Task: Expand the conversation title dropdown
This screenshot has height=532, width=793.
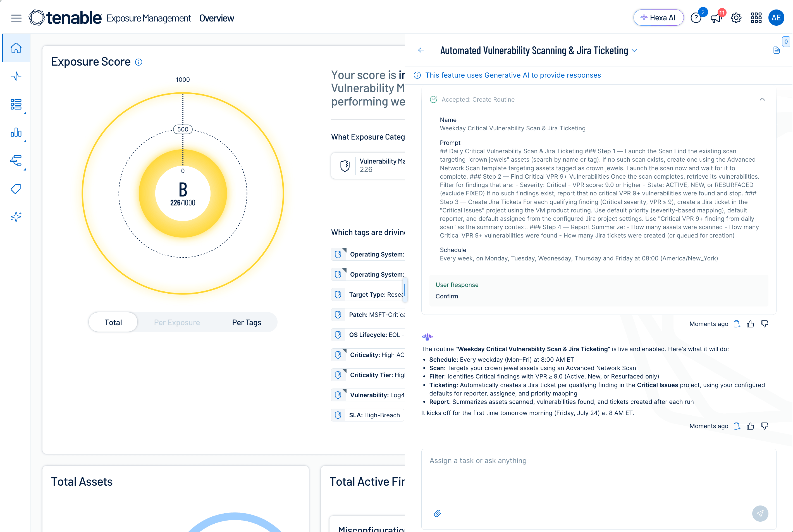Action: (x=634, y=51)
